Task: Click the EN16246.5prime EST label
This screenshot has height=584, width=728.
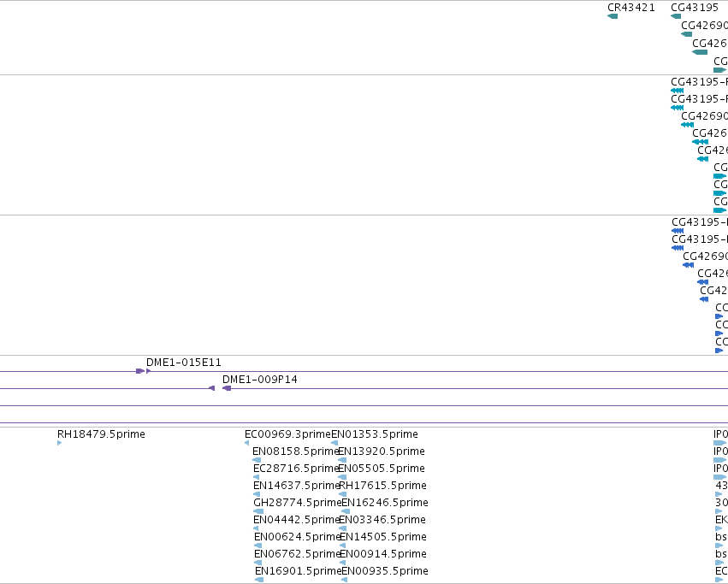Action: point(385,502)
